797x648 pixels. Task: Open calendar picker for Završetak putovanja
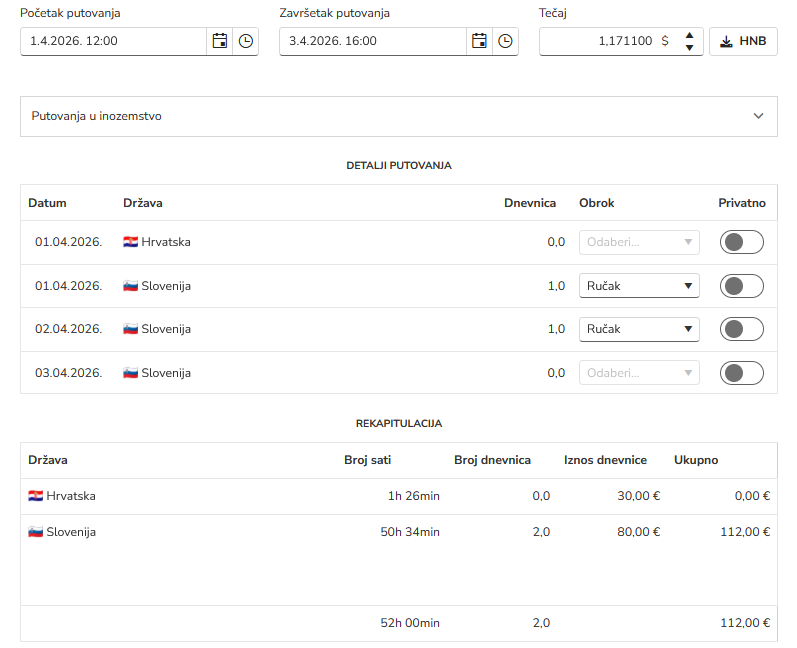pos(480,42)
